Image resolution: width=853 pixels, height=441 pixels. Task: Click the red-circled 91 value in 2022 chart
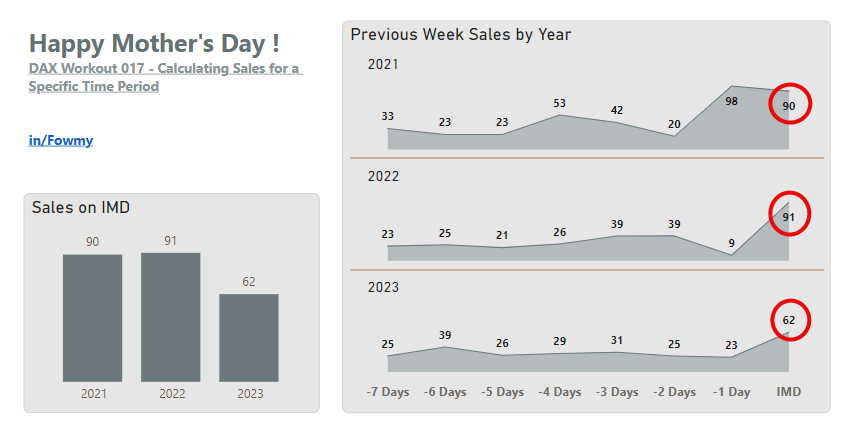(x=789, y=217)
